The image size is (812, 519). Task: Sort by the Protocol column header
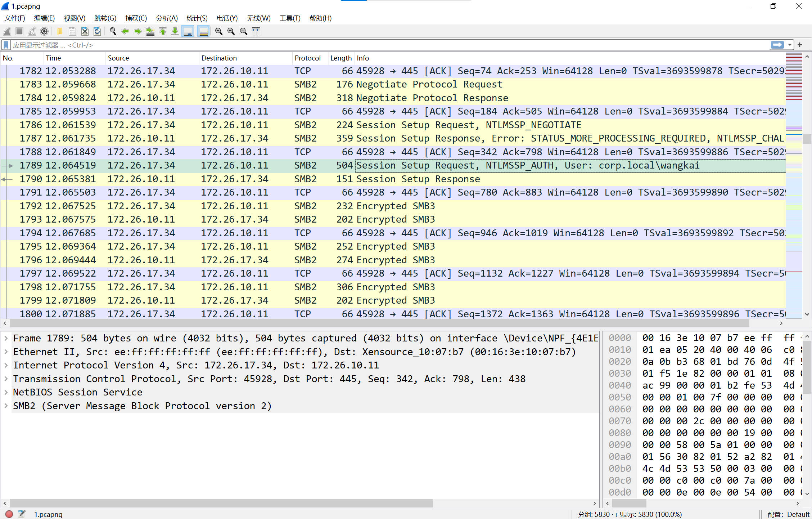click(x=310, y=58)
